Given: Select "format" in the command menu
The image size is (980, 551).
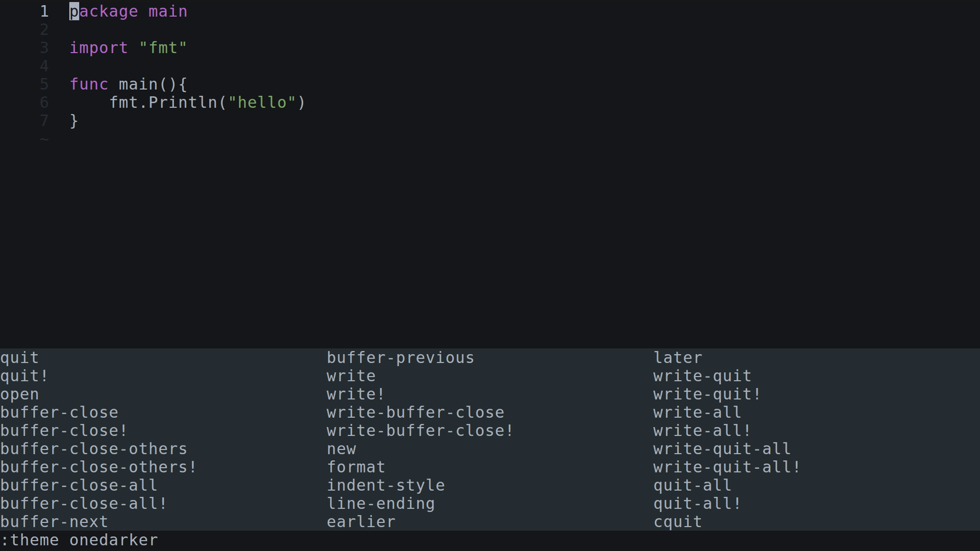Looking at the screenshot, I should pos(356,467).
